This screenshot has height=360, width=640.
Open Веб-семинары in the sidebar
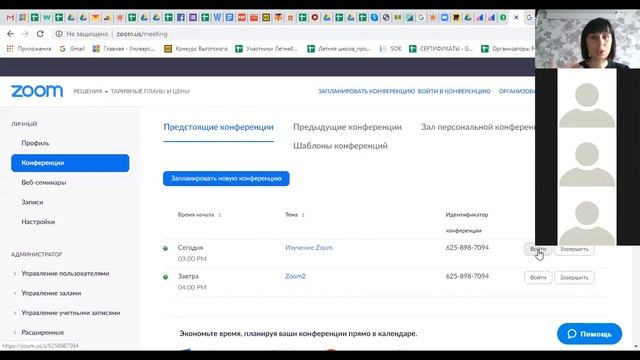(44, 182)
